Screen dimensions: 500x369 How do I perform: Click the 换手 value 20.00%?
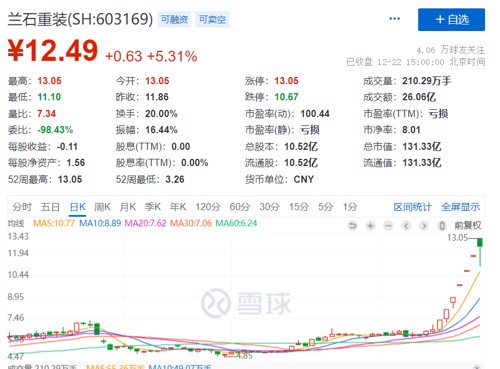point(161,114)
